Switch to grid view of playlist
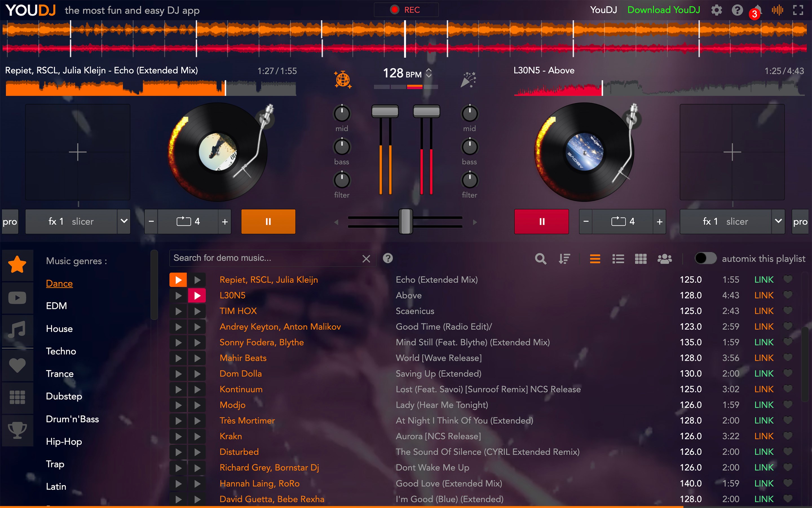The height and width of the screenshot is (508, 812). tap(641, 259)
